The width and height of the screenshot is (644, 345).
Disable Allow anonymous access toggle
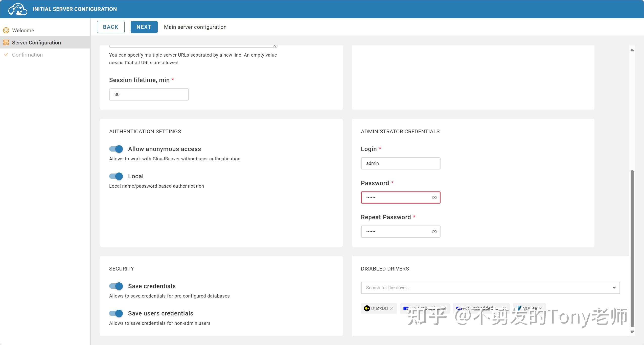click(116, 149)
